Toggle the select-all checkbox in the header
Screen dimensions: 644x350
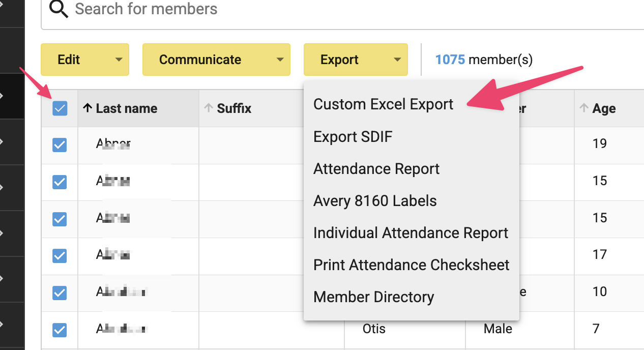point(60,108)
